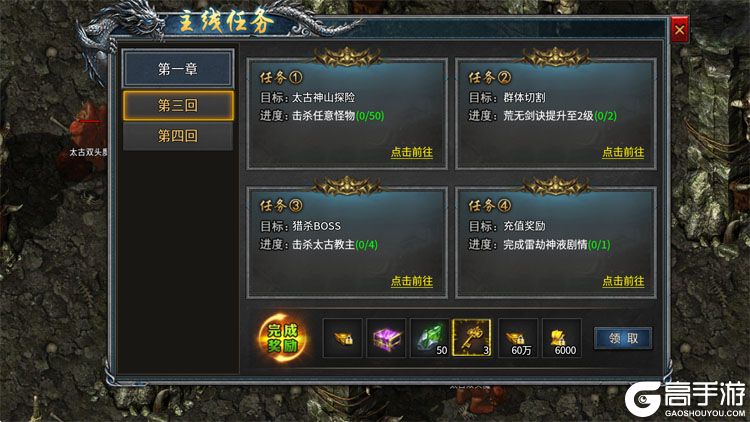Select the 任务① 太古神山探险 quest panel
Screen dimensions: 750x422
pyautogui.click(x=347, y=114)
